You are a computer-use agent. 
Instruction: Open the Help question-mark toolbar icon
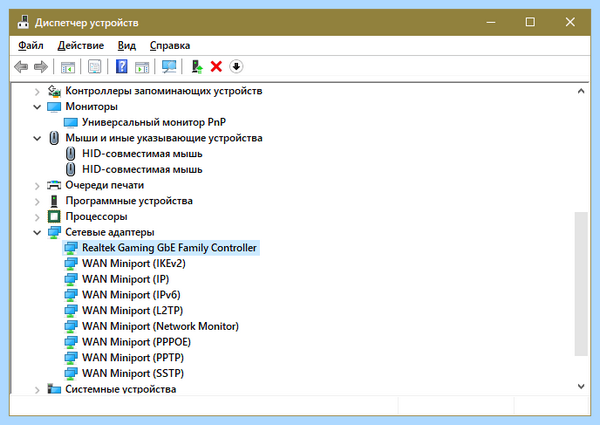pyautogui.click(x=122, y=67)
